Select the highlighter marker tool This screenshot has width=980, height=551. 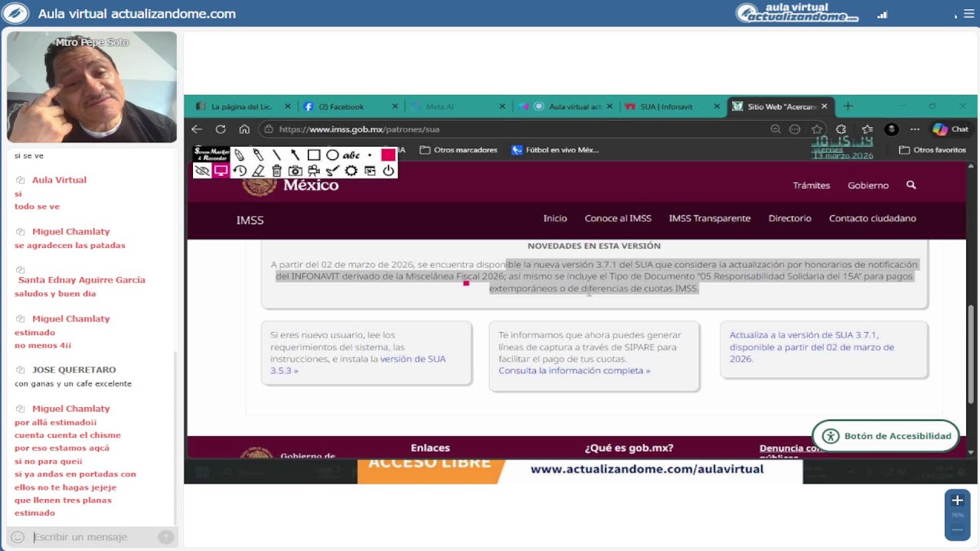tap(258, 155)
